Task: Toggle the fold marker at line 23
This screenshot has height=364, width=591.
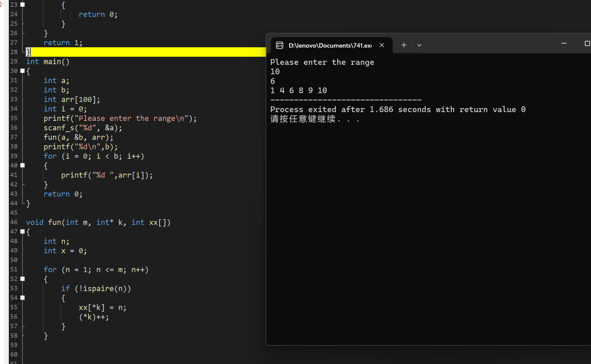Action: point(23,5)
